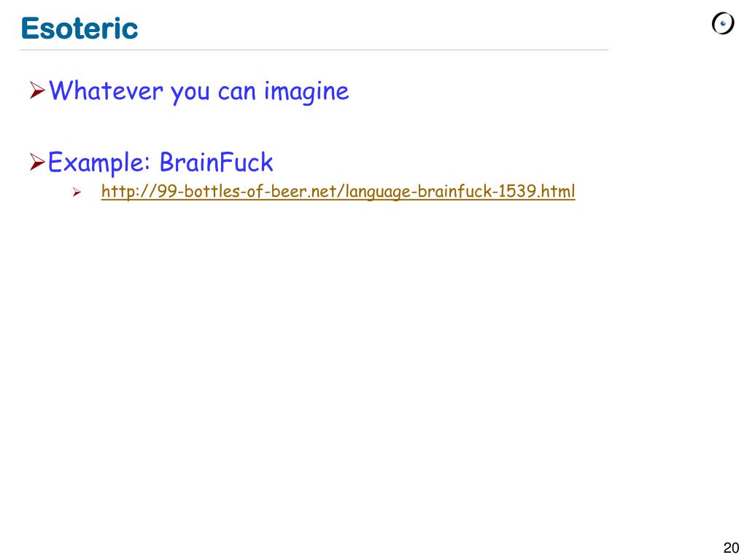Click the word imagine
747x560 pixels.
coord(306,91)
